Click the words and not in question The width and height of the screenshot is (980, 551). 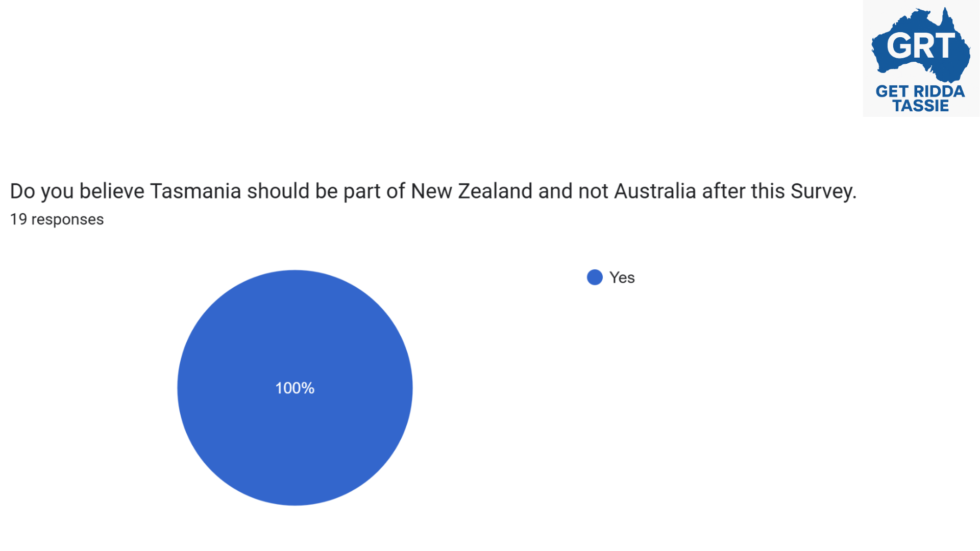573,191
